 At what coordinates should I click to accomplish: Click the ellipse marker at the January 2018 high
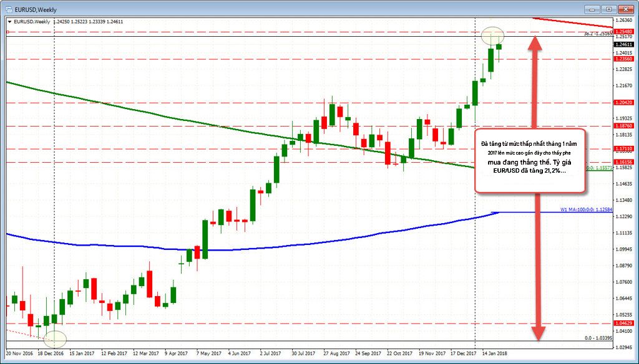click(x=492, y=36)
